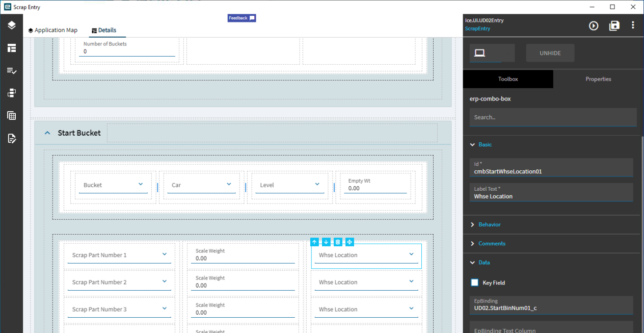Select the desktop device view icon
This screenshot has width=644, height=333.
click(479, 53)
